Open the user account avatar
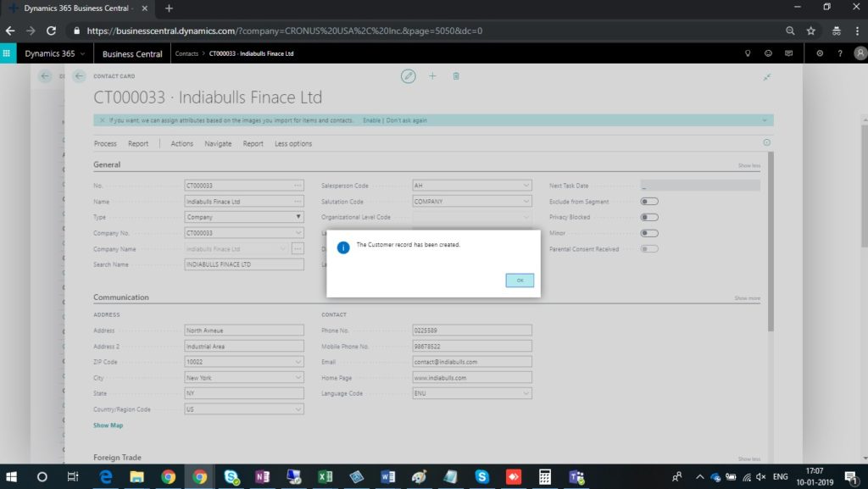 [860, 53]
